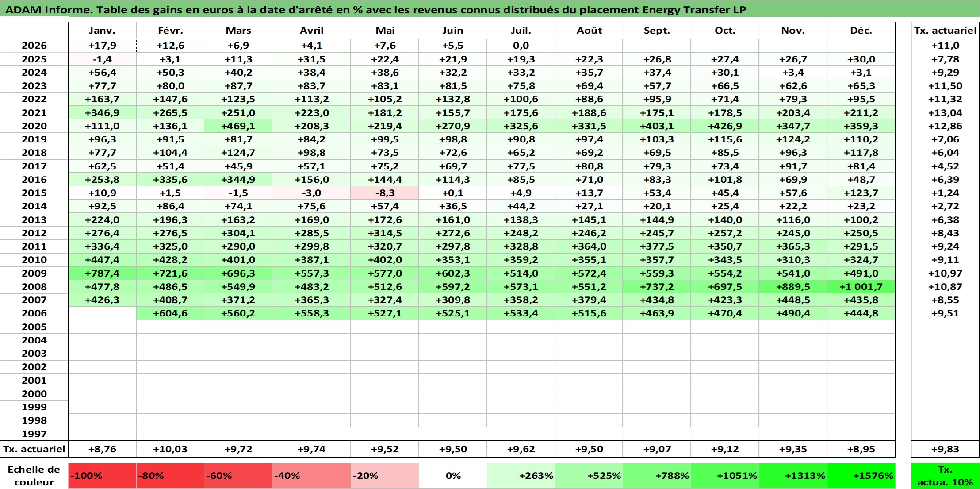Click the 2008 row label
The image size is (980, 489).
click(x=34, y=287)
